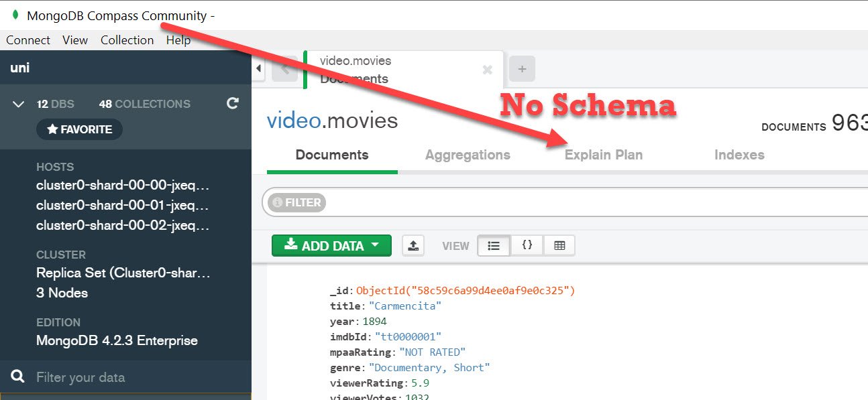
Task: Select host cluster0-shard-00-01
Action: coord(123,205)
